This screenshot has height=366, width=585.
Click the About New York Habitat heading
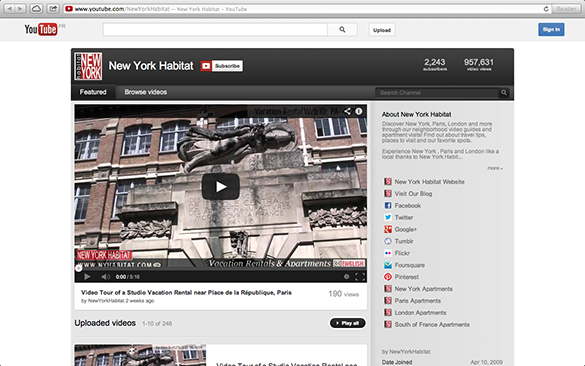[416, 115]
